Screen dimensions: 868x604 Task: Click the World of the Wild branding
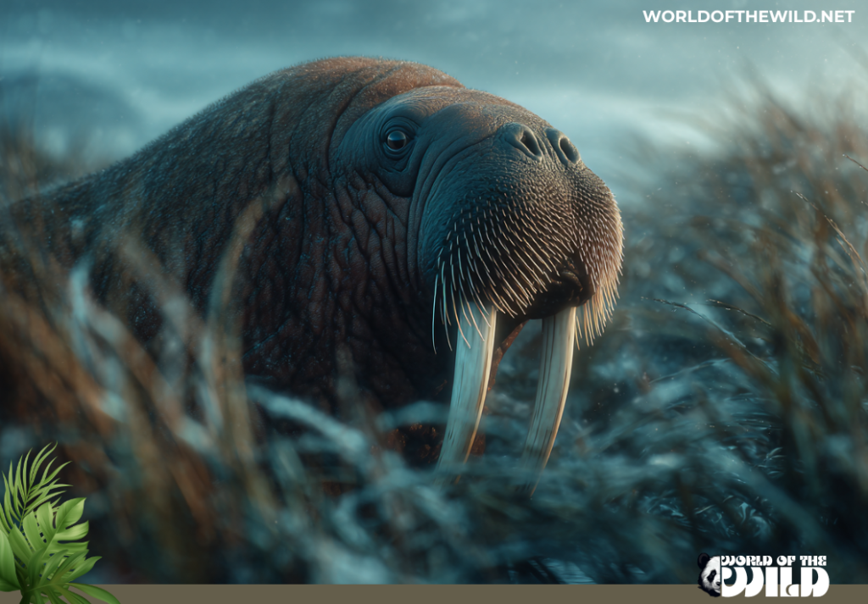coord(767,572)
